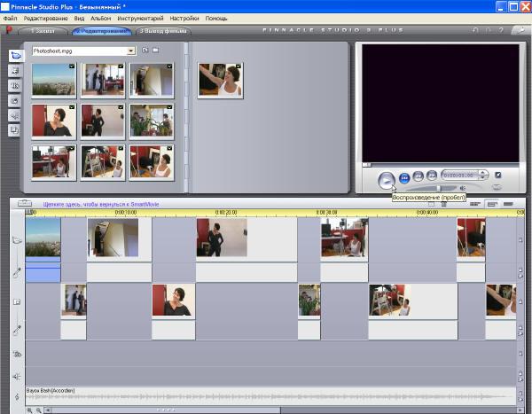Switch to the Вывод фильма tab
532x414 pixels.
163,31
